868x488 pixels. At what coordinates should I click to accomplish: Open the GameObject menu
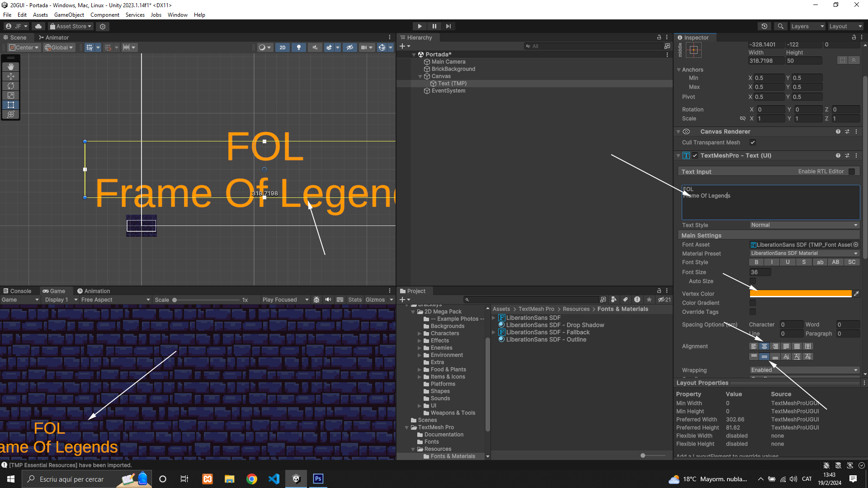69,15
